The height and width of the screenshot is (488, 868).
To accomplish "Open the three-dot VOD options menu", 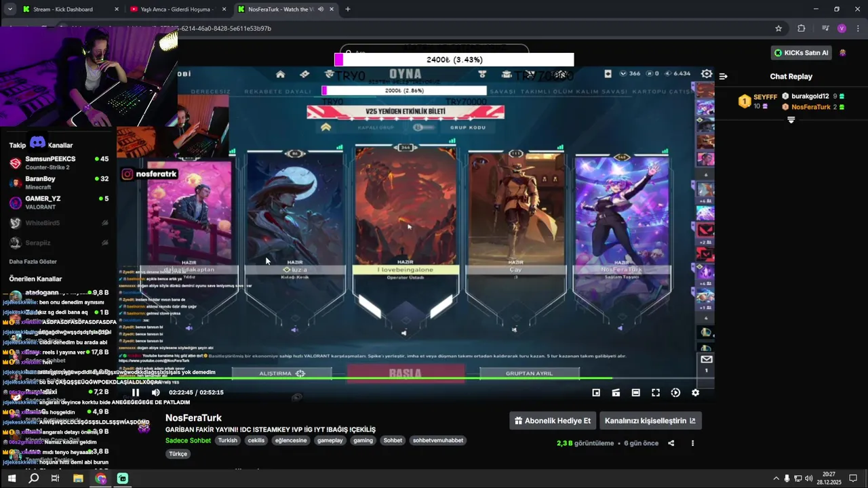I will [692, 443].
